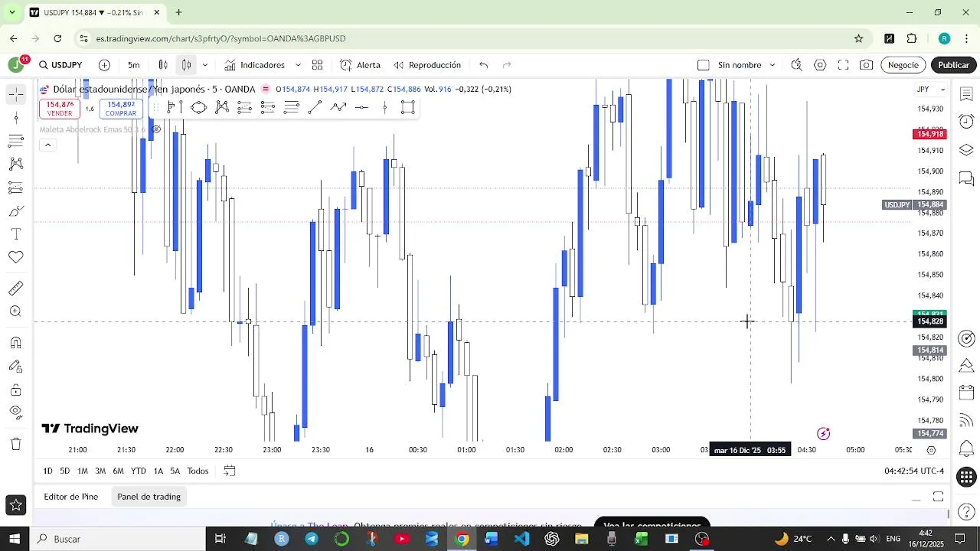Toggle Maleta Abdelrock Emas indicator visibility

(156, 129)
